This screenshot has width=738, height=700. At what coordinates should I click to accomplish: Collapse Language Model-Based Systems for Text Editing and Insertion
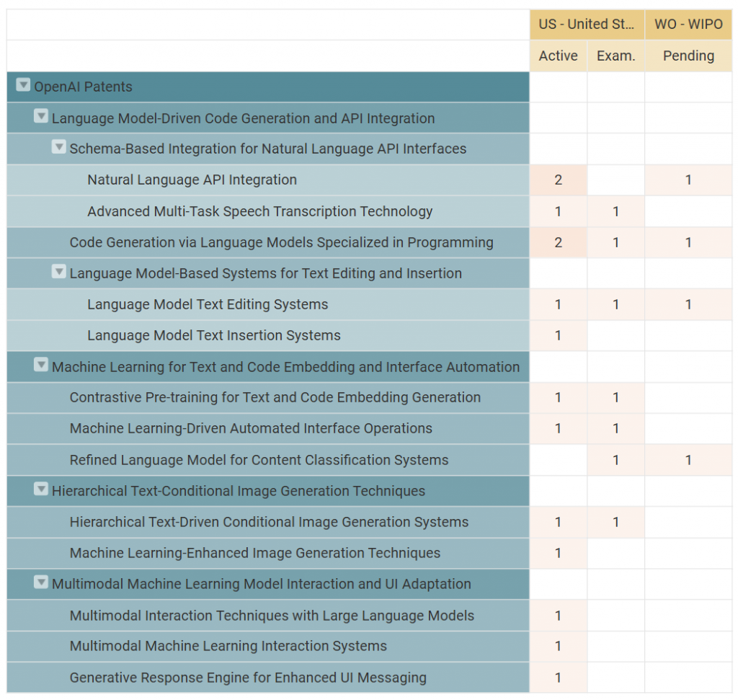click(59, 271)
